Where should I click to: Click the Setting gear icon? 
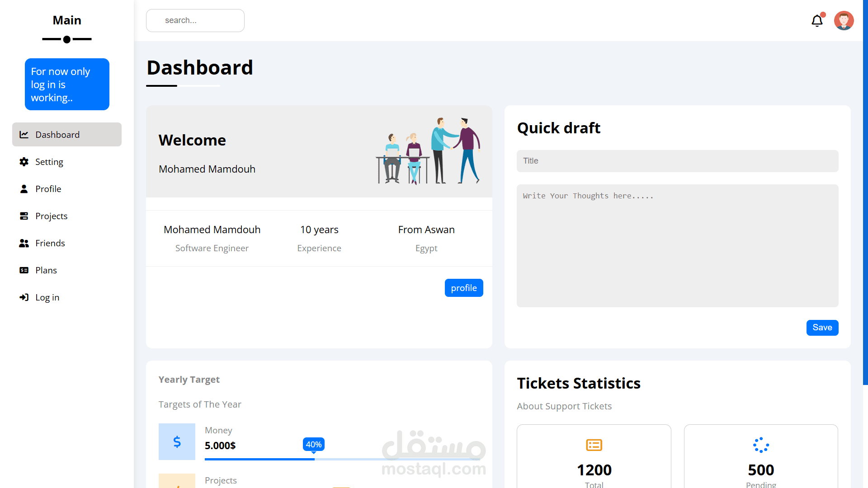[24, 162]
